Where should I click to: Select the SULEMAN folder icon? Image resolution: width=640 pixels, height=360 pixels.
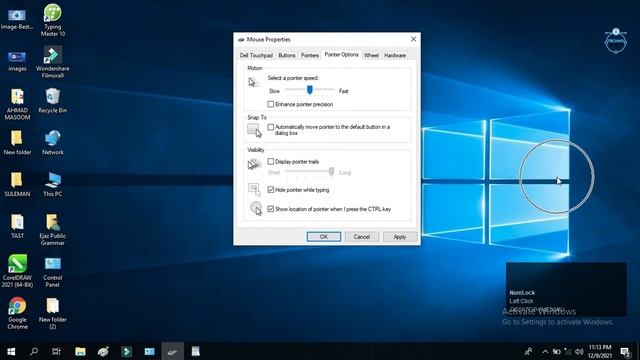tap(17, 184)
